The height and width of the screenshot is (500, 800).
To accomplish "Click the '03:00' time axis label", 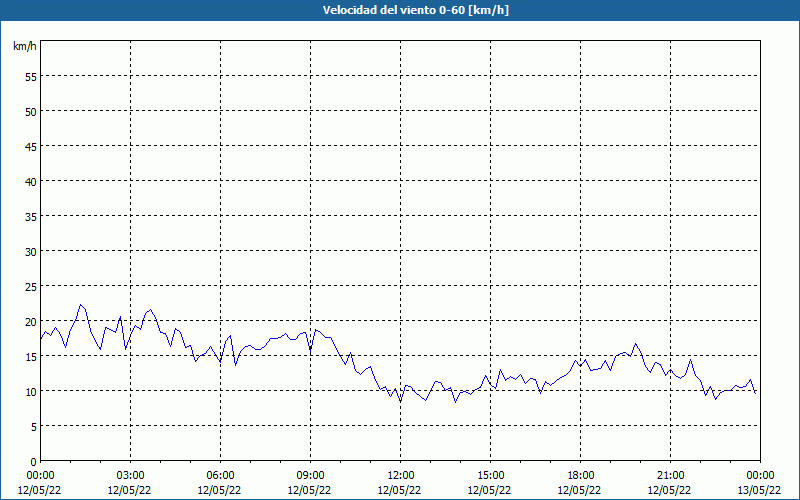I will click(x=130, y=476).
